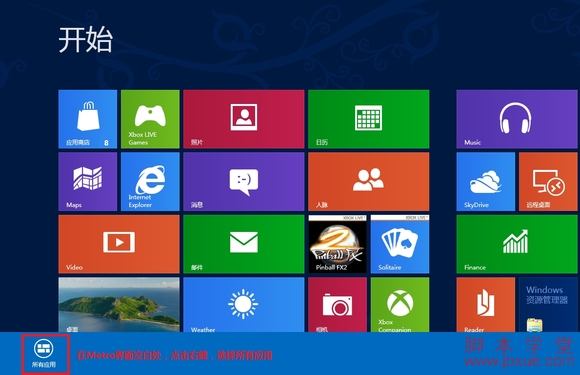This screenshot has height=375, width=580.
Task: Open the Video tile
Action: (119, 244)
